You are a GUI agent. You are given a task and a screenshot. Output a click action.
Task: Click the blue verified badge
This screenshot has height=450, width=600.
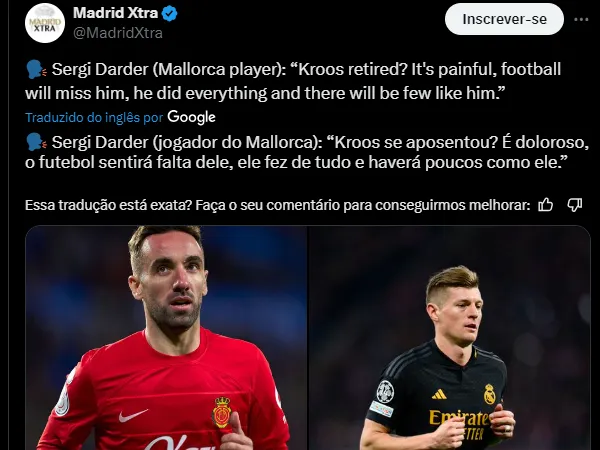pos(169,14)
